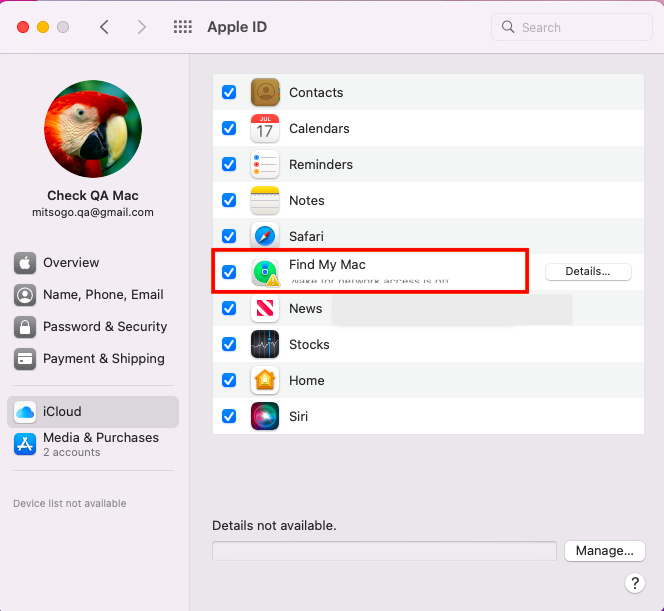Uncheck the Stocks checkbox

point(229,344)
